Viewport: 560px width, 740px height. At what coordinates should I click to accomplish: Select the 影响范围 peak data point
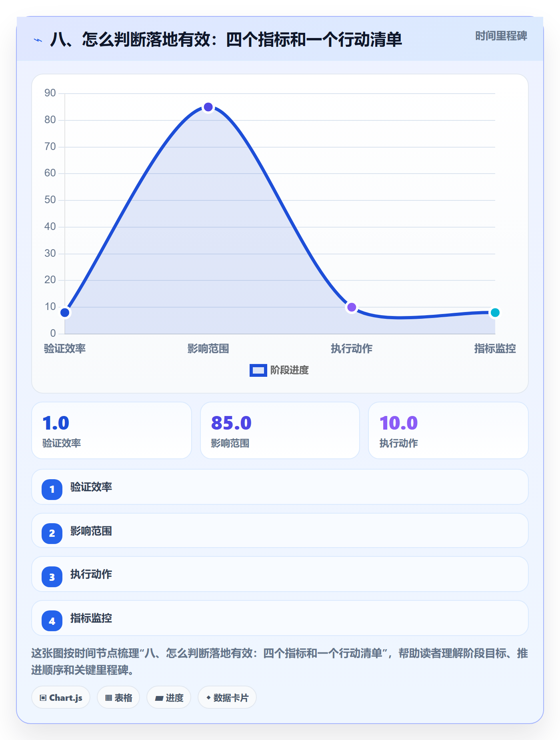click(x=208, y=107)
